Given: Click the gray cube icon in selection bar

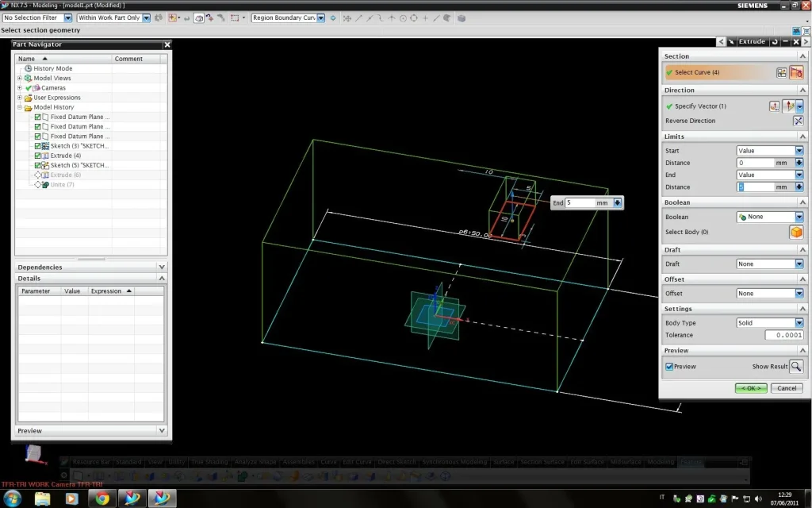Looking at the screenshot, I should 462,18.
